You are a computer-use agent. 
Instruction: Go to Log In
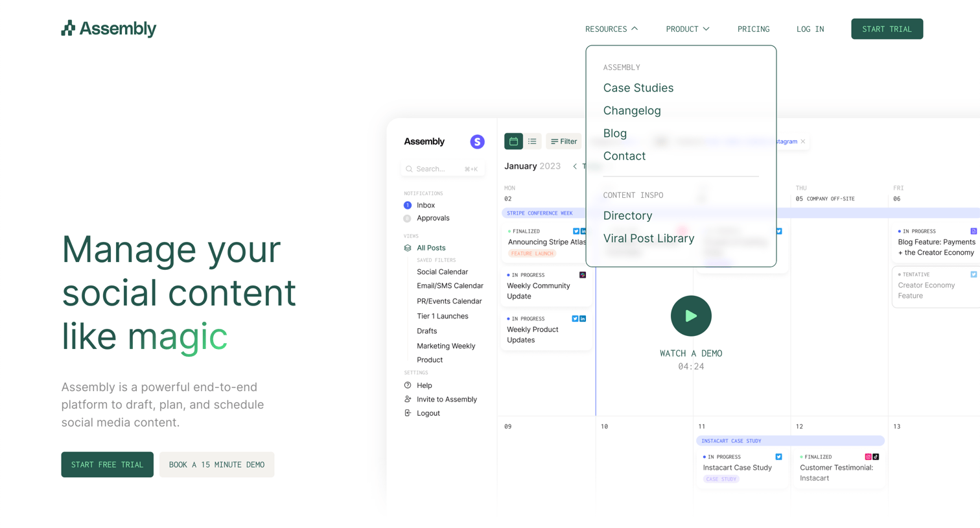click(x=810, y=29)
